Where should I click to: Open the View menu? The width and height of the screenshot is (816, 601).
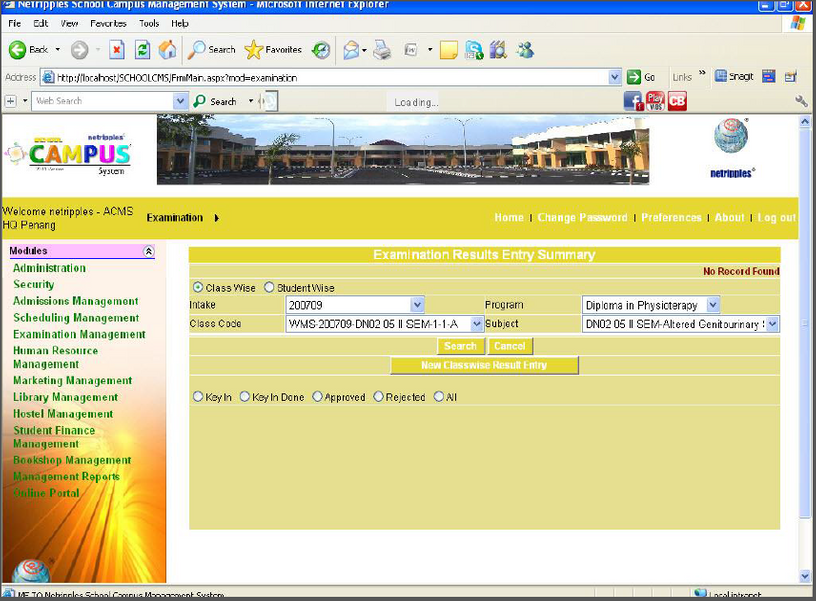(69, 23)
